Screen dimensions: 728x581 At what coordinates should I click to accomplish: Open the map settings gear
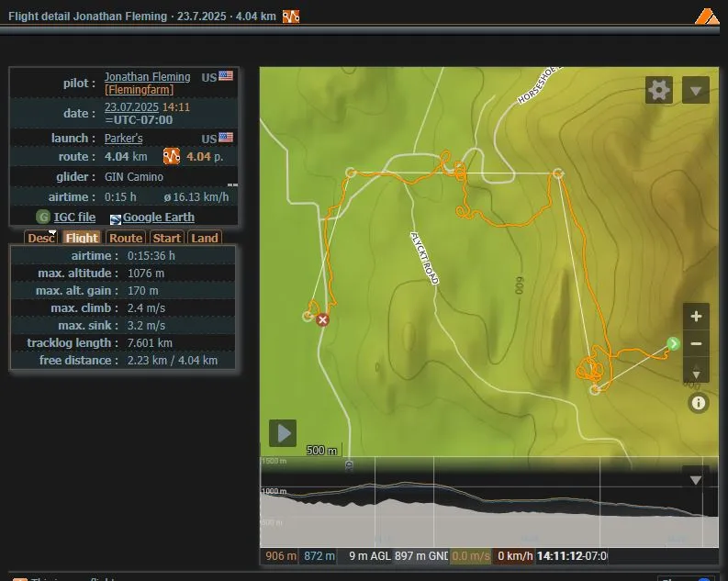click(x=659, y=90)
